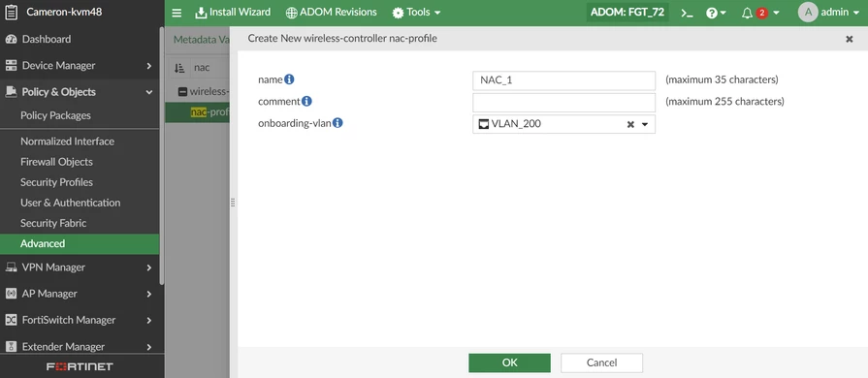
Task: Toggle the hamburger sidebar menu icon
Action: (x=177, y=13)
